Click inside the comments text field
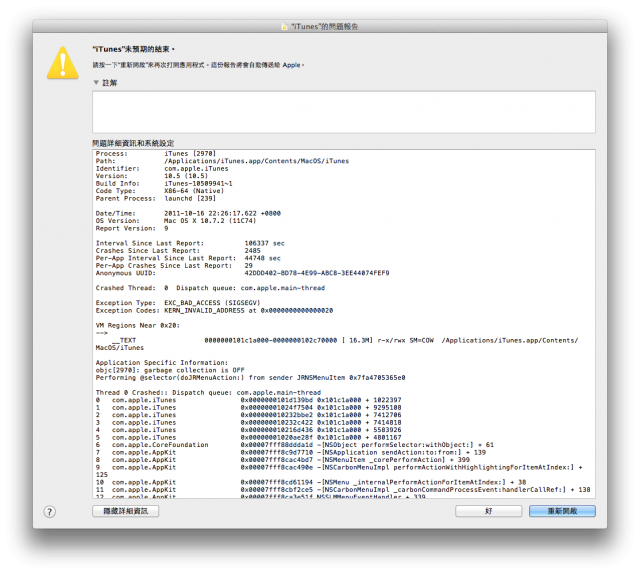 [x=344, y=112]
